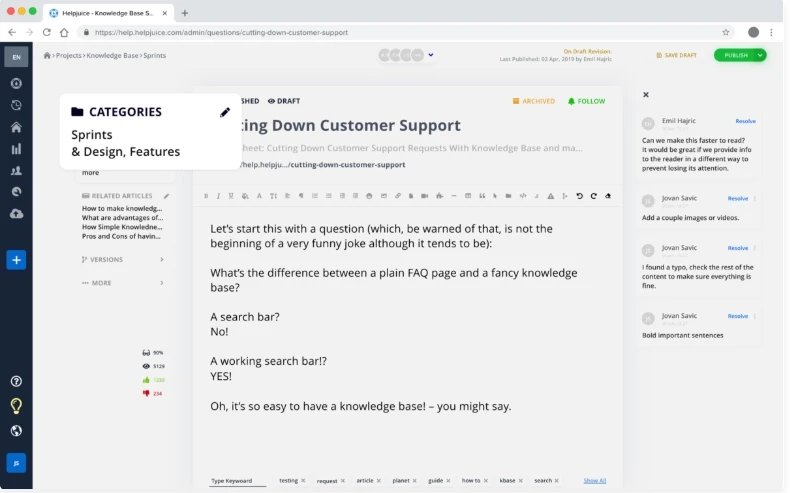Screen dimensions: 790x493
Task: Click the EN language selector in sidebar
Action: pyautogui.click(x=16, y=57)
